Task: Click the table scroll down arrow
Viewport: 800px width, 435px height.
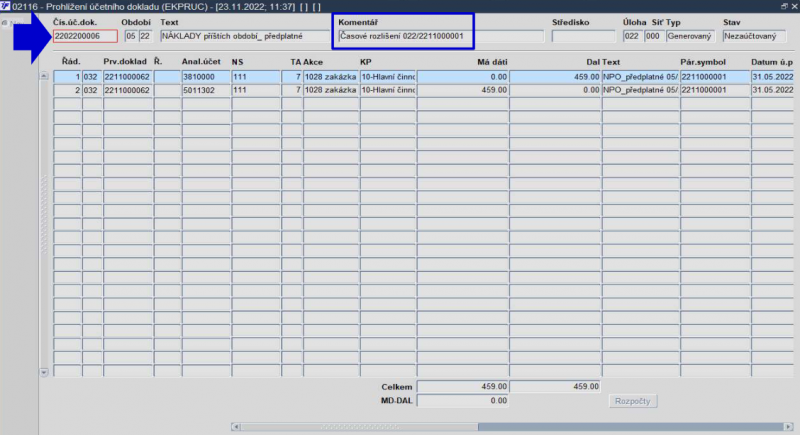Action: (44, 372)
